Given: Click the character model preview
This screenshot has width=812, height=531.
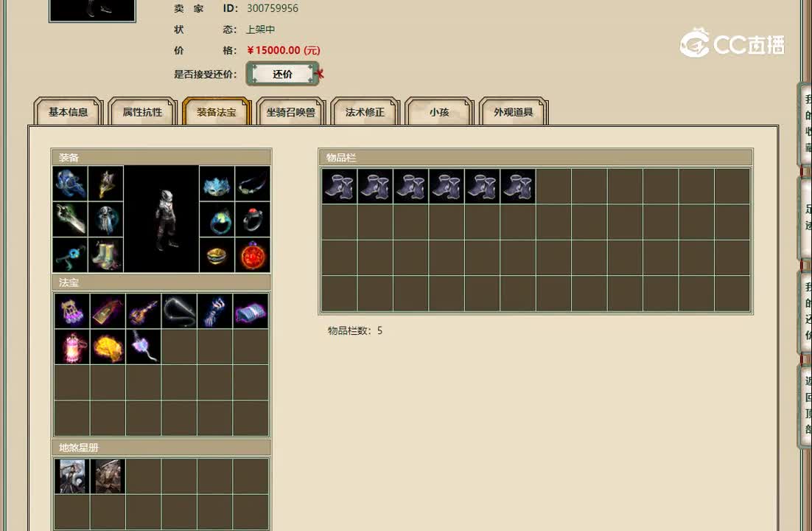Looking at the screenshot, I should tap(161, 219).
